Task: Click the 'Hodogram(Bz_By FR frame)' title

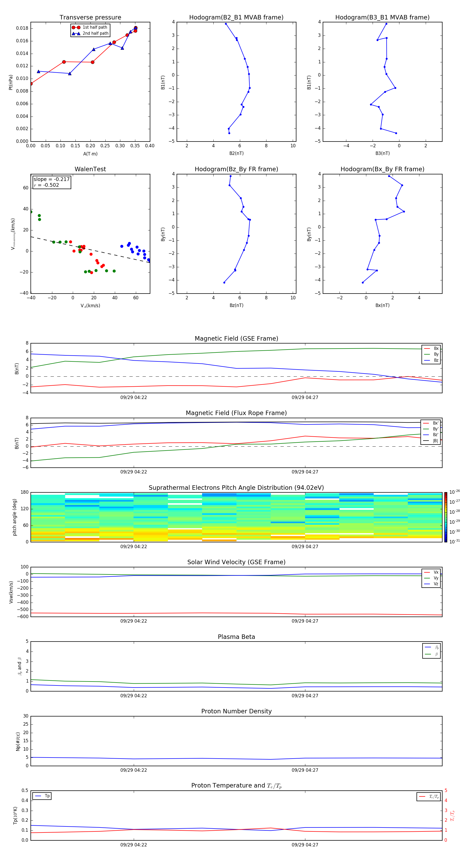Action: click(x=236, y=169)
